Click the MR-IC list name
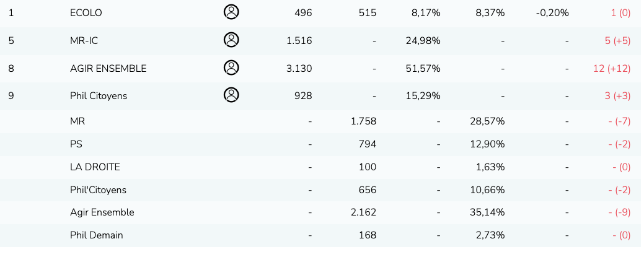This screenshot has width=644, height=257. click(x=84, y=41)
